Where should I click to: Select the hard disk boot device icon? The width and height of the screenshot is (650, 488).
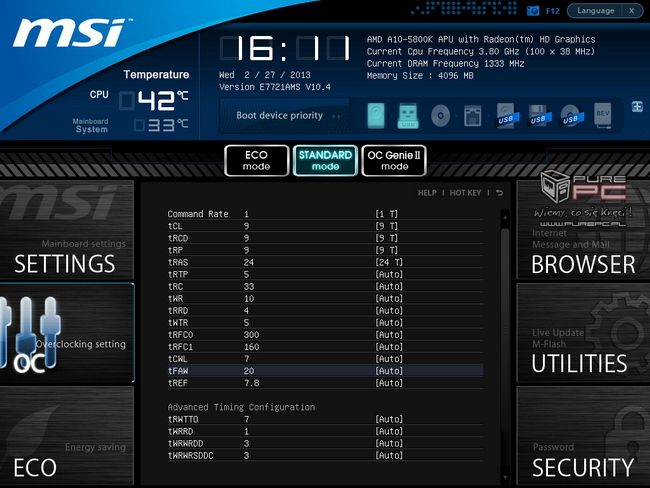[x=376, y=115]
